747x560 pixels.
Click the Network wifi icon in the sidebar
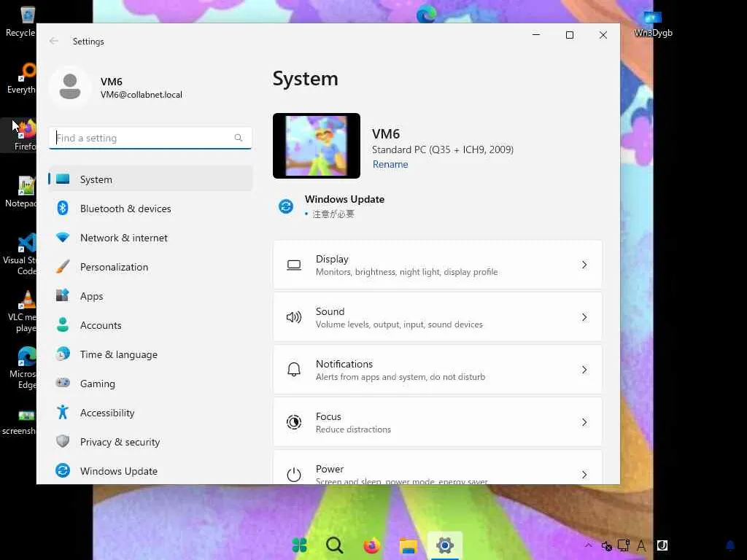(63, 237)
